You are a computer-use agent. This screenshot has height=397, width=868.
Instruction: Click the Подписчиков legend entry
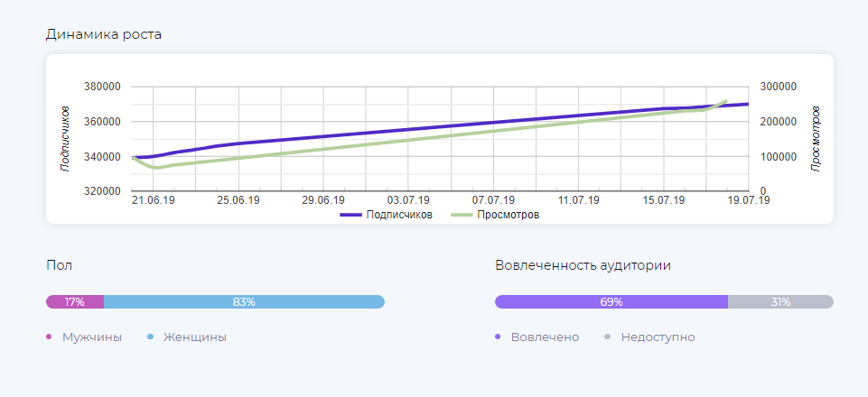coord(386,215)
